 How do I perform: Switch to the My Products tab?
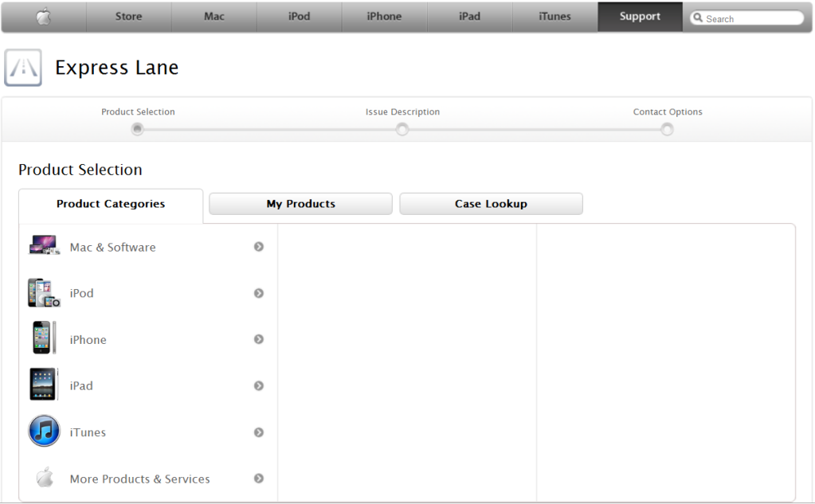tap(301, 204)
